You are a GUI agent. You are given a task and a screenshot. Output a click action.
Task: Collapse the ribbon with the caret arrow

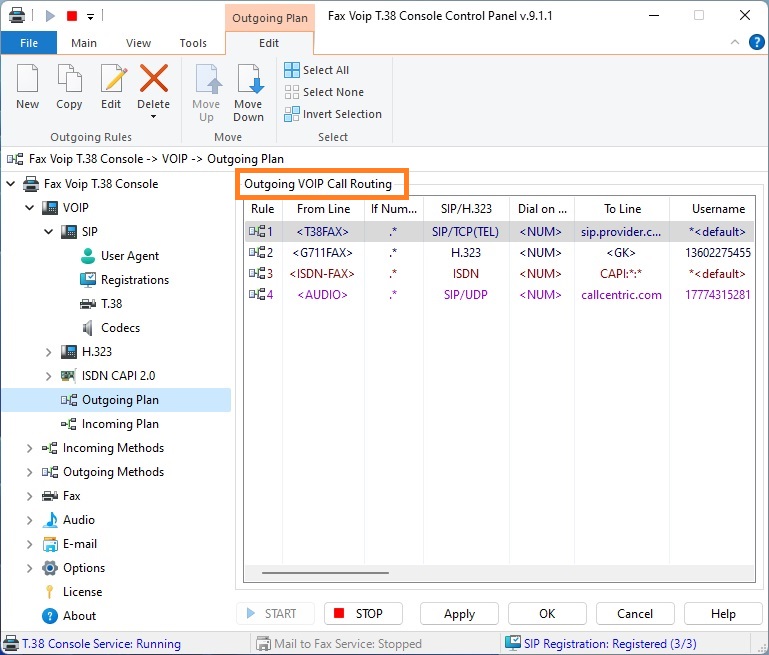coord(735,42)
